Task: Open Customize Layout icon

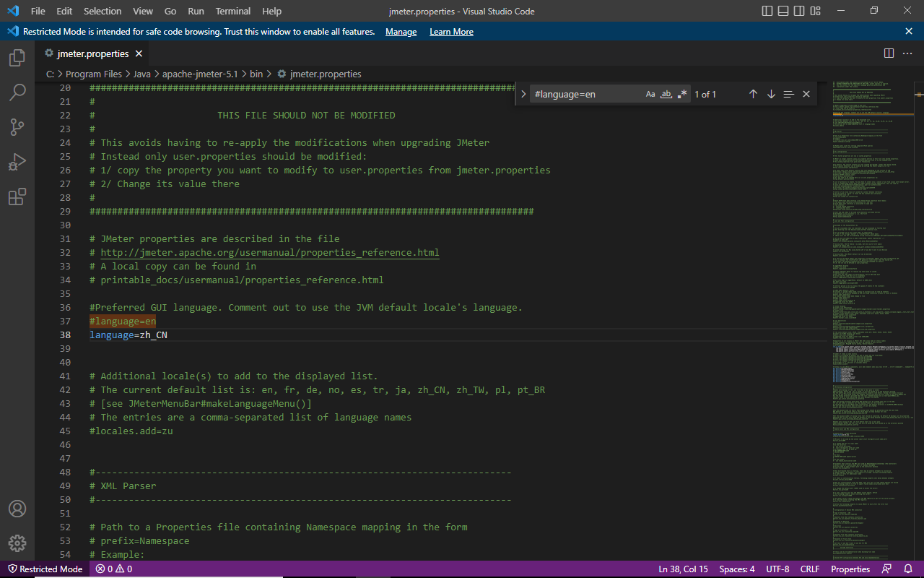Action: 816,11
